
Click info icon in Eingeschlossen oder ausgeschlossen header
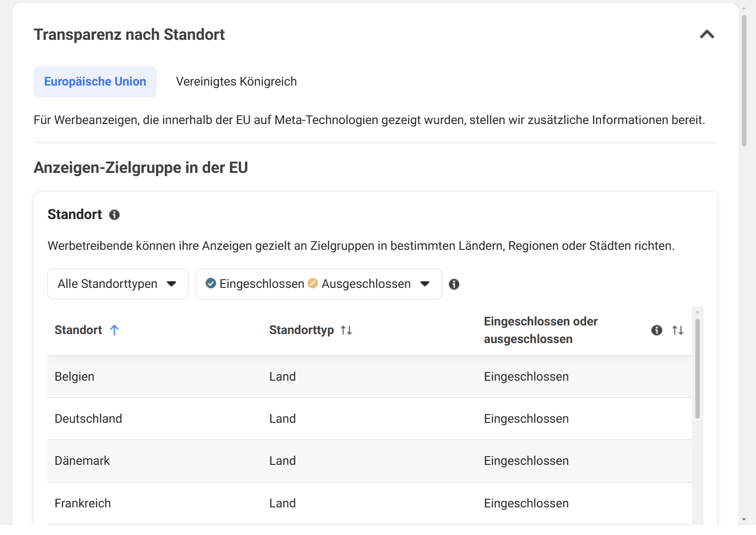click(x=657, y=330)
